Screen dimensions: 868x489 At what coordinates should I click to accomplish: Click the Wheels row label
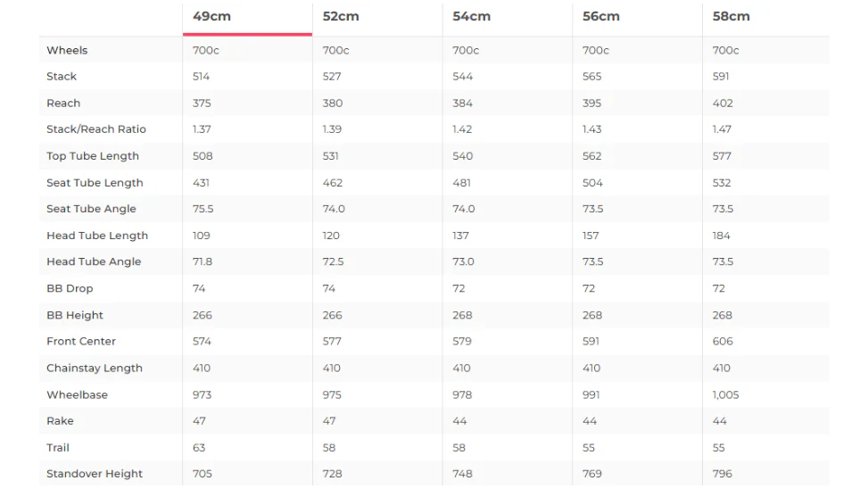[x=67, y=50]
